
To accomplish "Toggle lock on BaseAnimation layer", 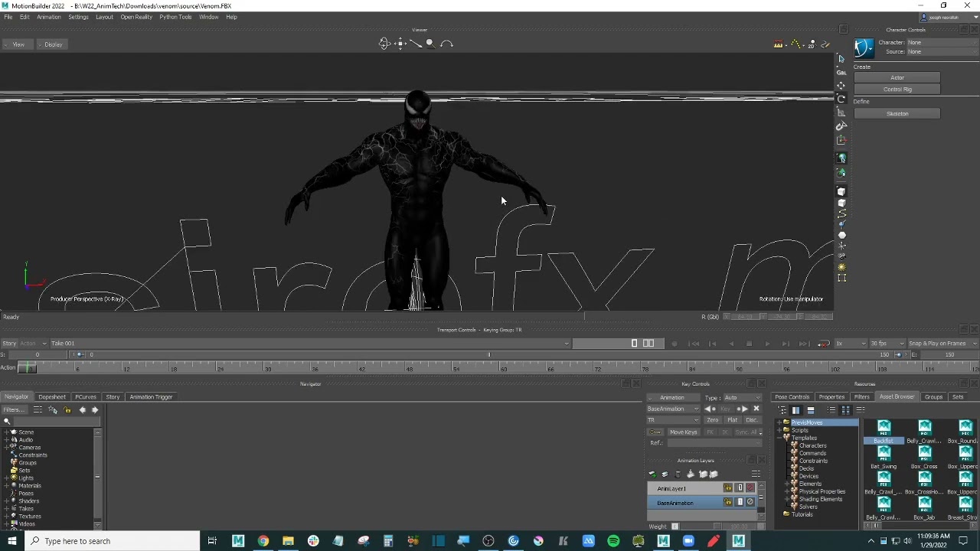I will pos(728,503).
